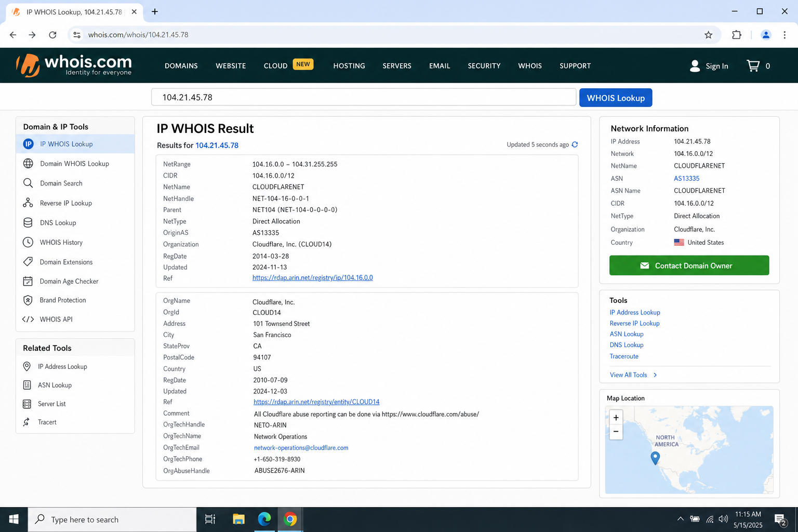Open the AS13335 ASN link
The height and width of the screenshot is (532, 798).
686,178
